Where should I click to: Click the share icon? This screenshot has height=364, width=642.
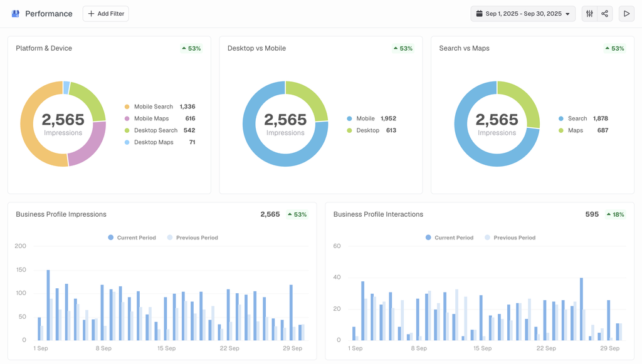[605, 14]
